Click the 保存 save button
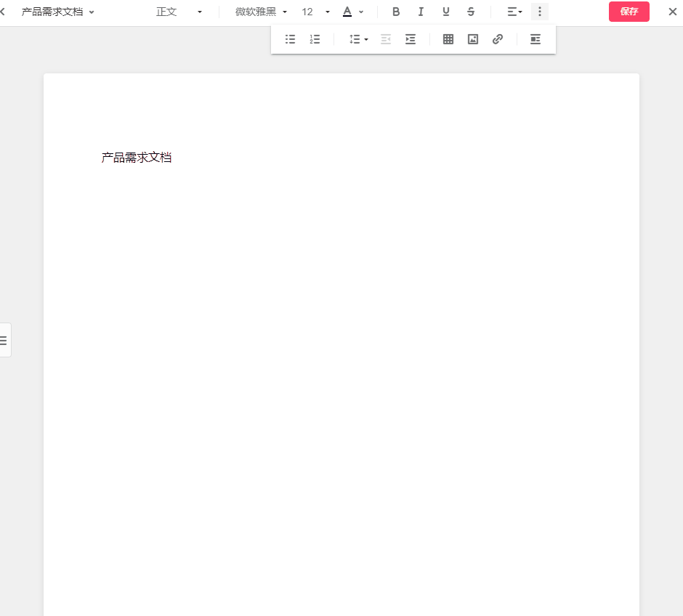Screen dimensions: 683x616 (629, 12)
